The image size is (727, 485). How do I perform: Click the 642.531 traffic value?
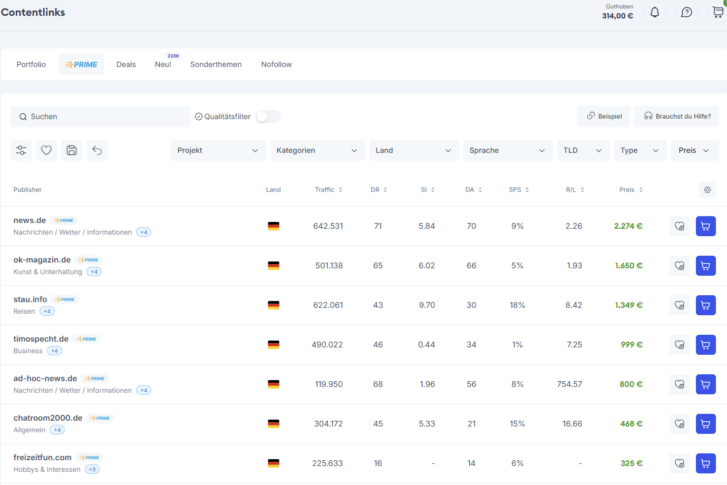tap(328, 226)
